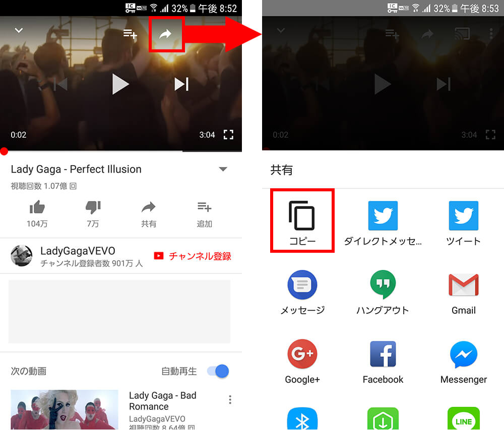Tap the 0:02 elapsed time in left player

18,135
